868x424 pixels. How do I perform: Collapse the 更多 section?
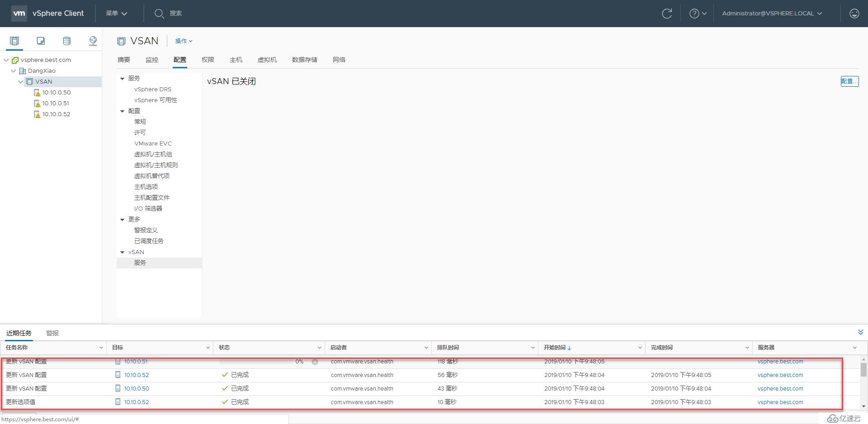122,220
